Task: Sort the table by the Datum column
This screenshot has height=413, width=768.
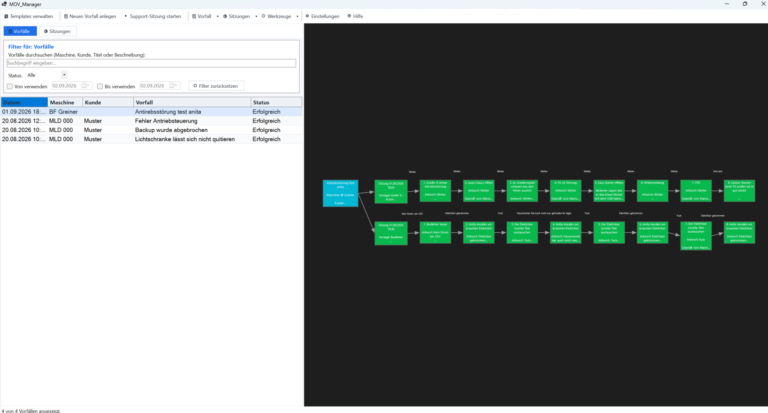Action: click(x=24, y=102)
